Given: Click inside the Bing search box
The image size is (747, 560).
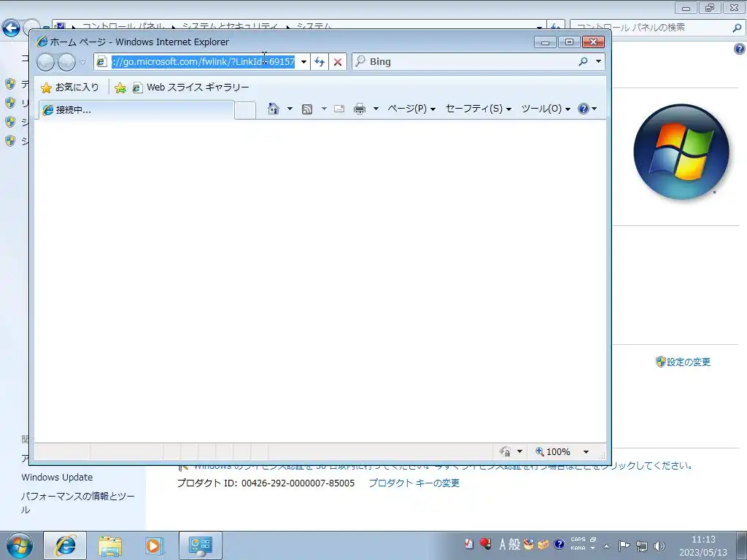Looking at the screenshot, I should 472,61.
